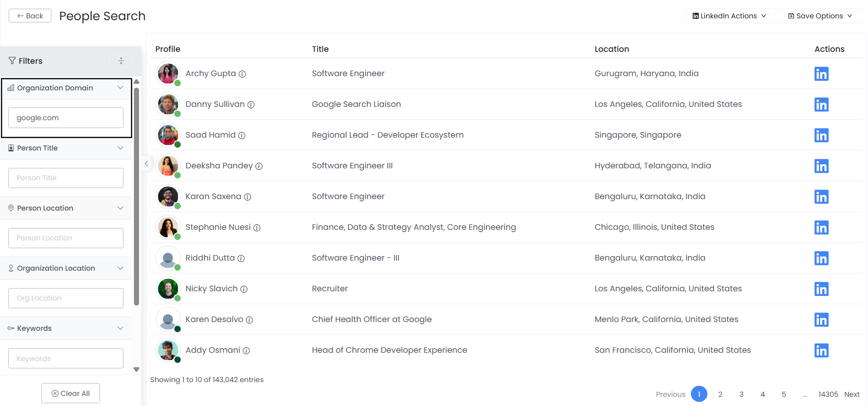Click the Clear All filters button
The image size is (868, 406).
point(71,393)
